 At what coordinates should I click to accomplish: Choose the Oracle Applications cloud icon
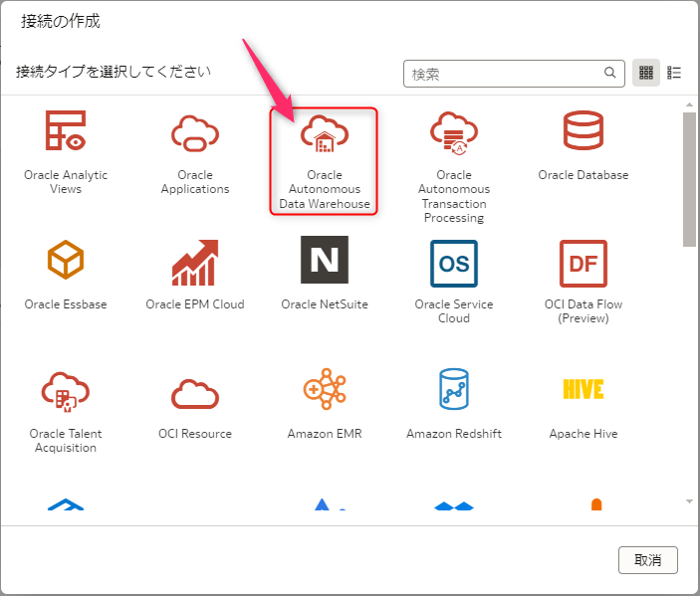point(195,133)
